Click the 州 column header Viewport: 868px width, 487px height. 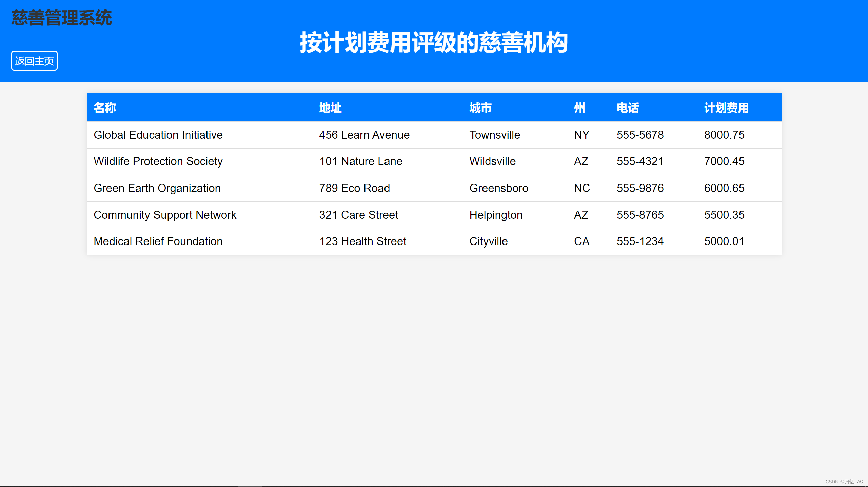click(x=579, y=108)
